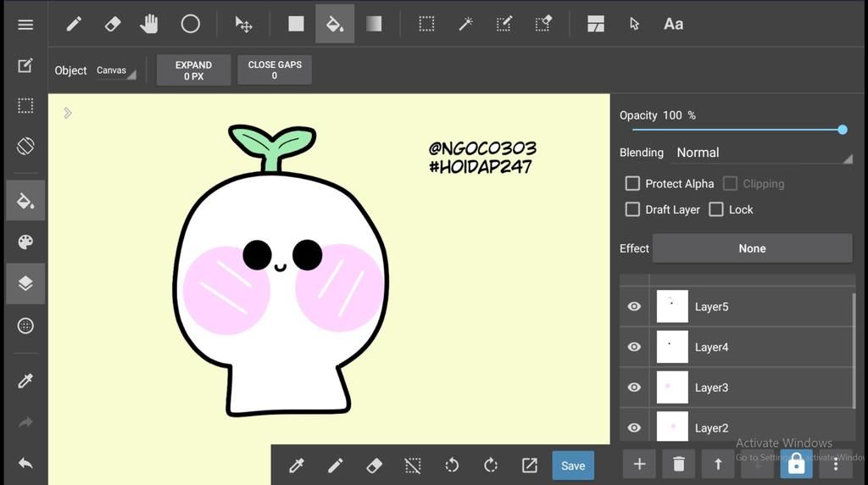The width and height of the screenshot is (868, 485).
Task: Open the Object Canvas dropdown
Action: coord(115,71)
